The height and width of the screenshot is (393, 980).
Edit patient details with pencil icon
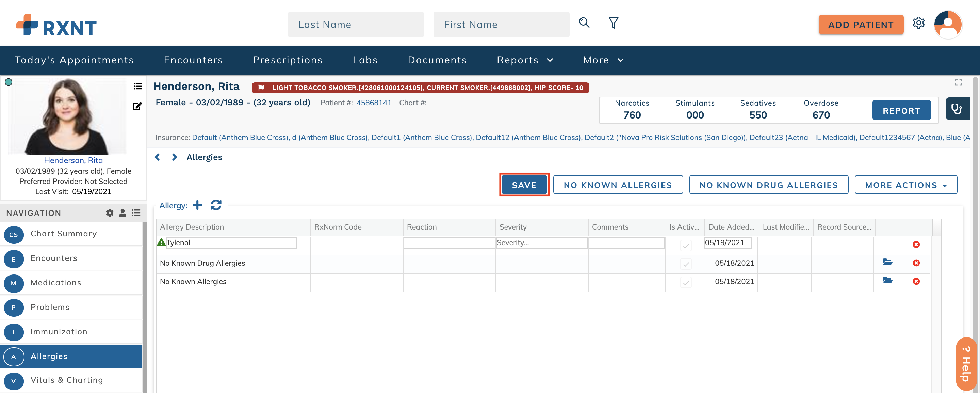point(137,106)
